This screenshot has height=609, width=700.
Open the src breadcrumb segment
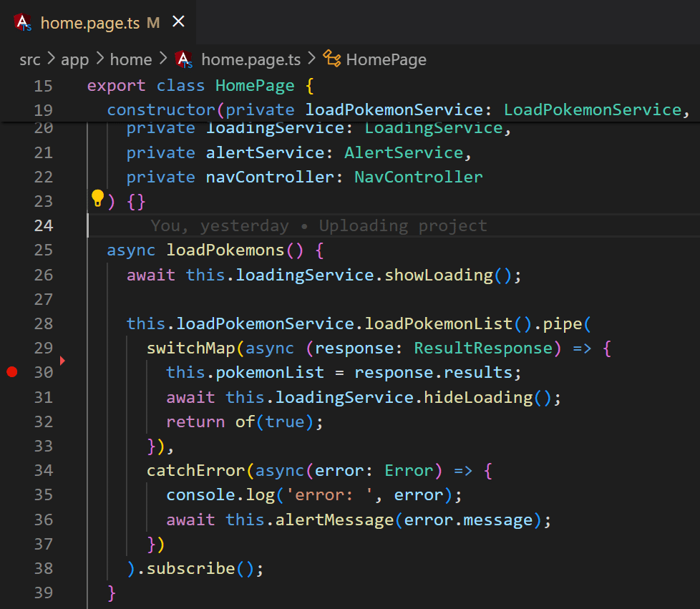pyautogui.click(x=30, y=59)
